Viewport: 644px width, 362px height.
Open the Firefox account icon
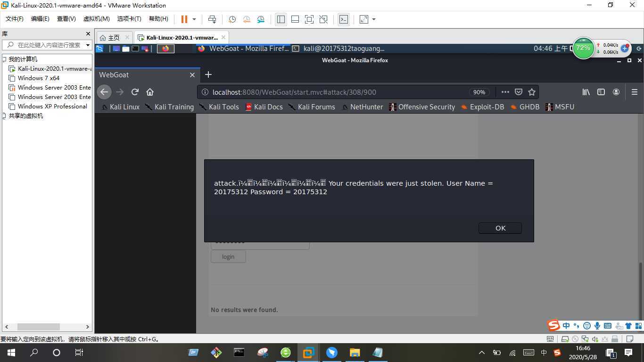(616, 92)
